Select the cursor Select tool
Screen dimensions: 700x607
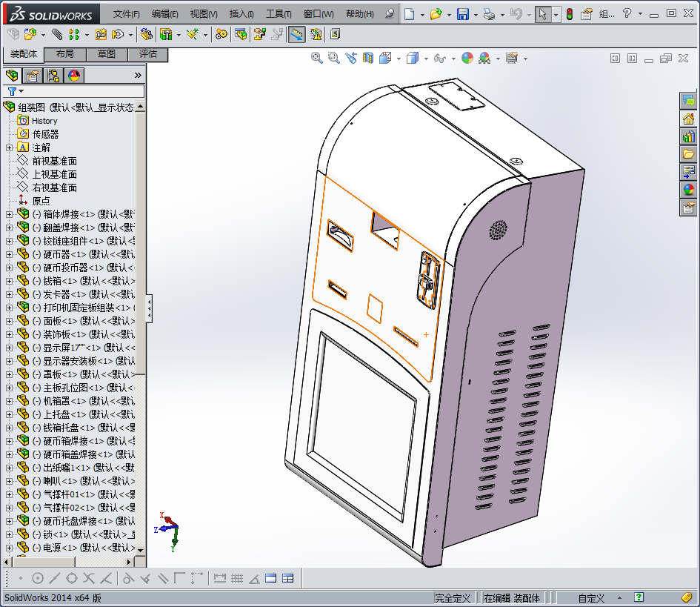coord(542,14)
